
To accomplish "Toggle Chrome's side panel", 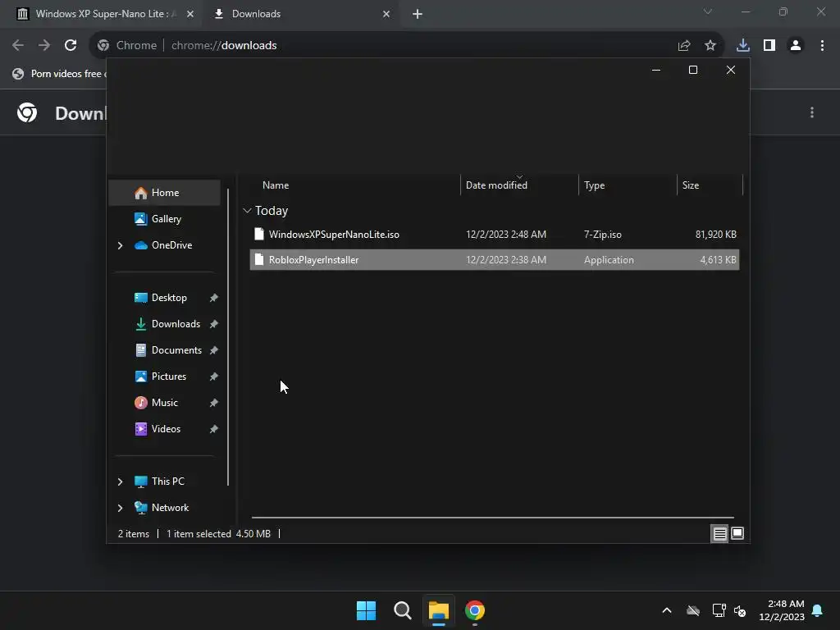I will (769, 46).
